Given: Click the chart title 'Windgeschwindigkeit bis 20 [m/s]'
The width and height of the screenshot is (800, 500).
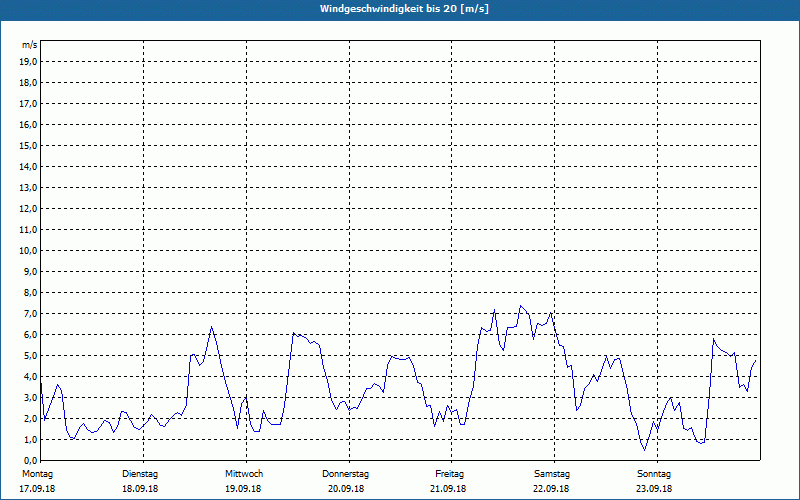Looking at the screenshot, I should (x=404, y=9).
